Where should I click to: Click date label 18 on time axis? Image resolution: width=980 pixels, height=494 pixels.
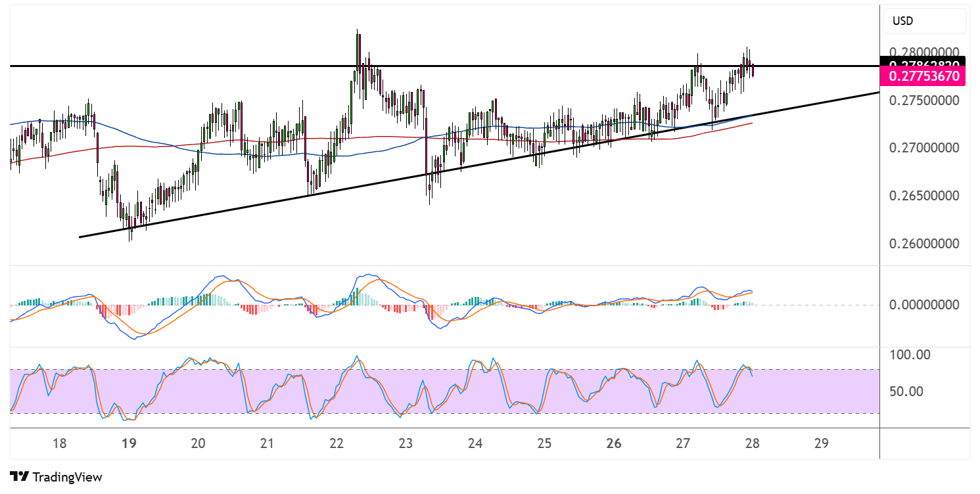[x=59, y=443]
